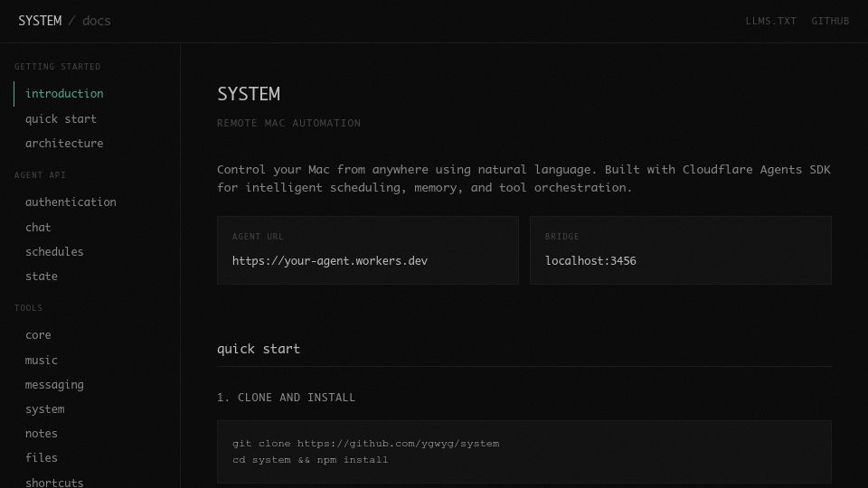
Task: Go to quick start sidebar item
Action: tap(61, 119)
